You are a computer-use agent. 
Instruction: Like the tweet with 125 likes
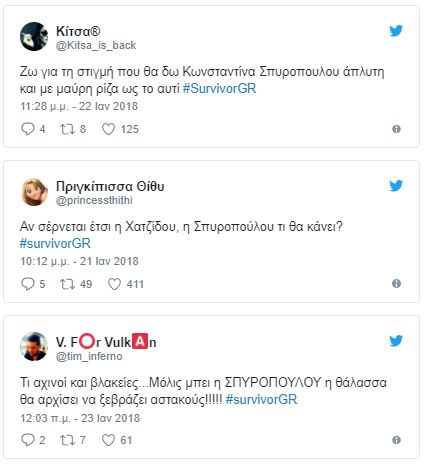pyautogui.click(x=108, y=129)
